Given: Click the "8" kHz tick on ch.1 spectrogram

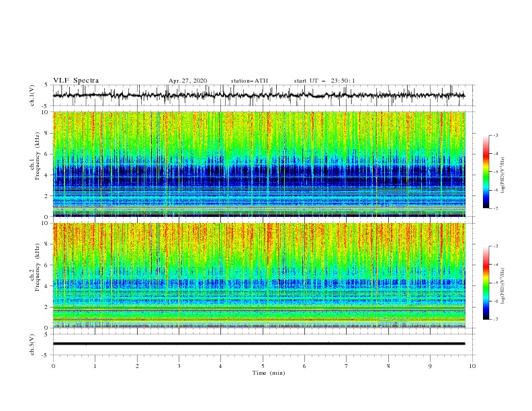Looking at the screenshot, I should [47, 133].
